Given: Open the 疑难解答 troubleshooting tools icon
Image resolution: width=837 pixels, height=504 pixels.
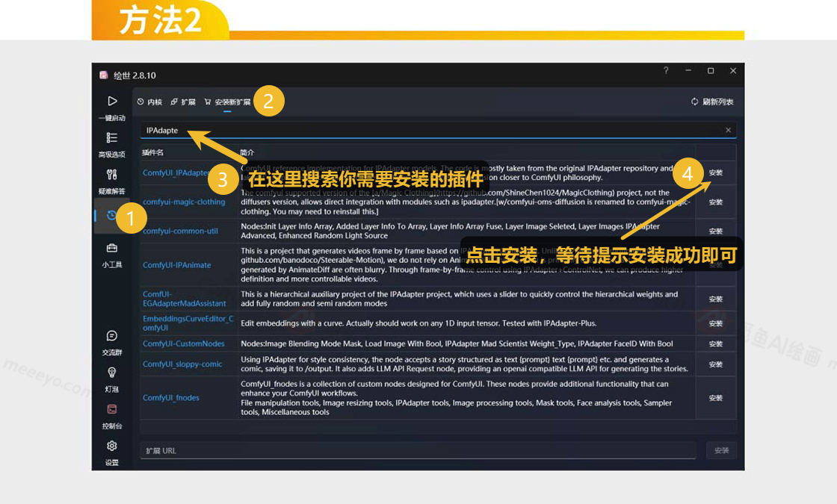Looking at the screenshot, I should tap(112, 175).
